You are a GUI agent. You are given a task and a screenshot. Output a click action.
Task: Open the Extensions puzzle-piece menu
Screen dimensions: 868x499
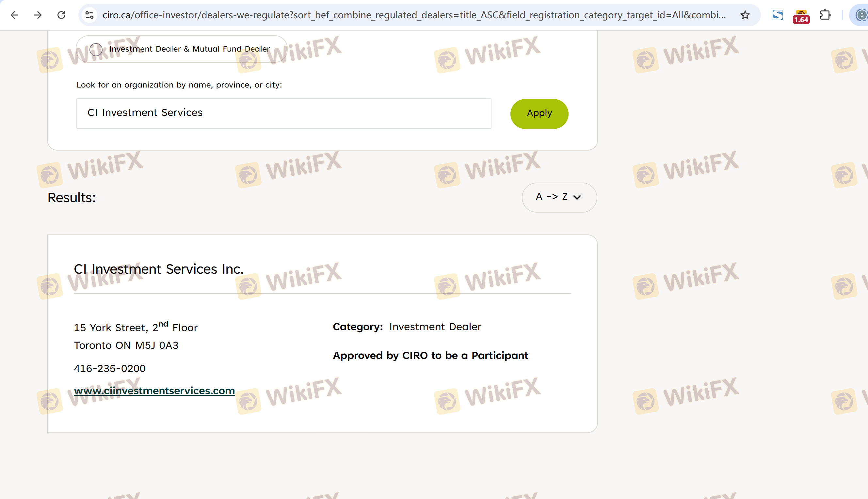(x=825, y=15)
